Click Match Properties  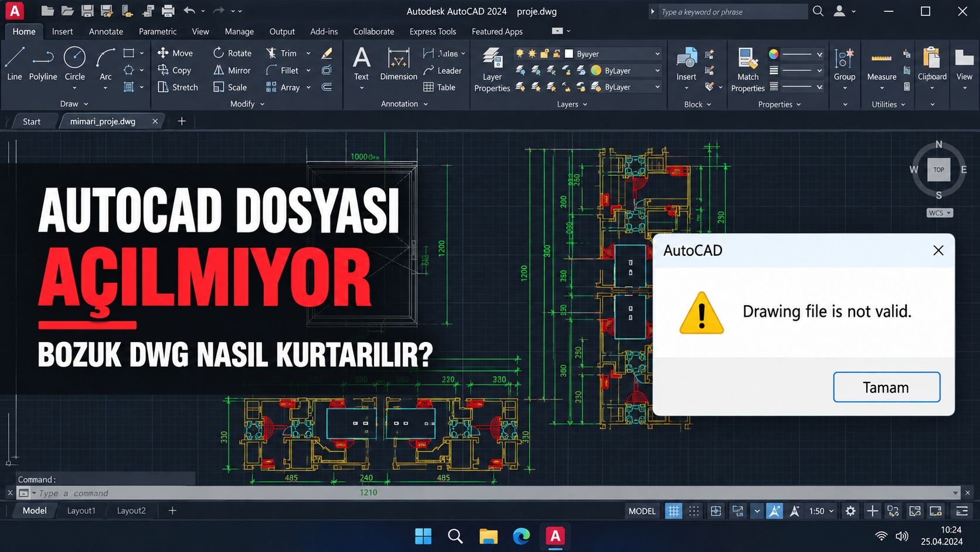[748, 70]
